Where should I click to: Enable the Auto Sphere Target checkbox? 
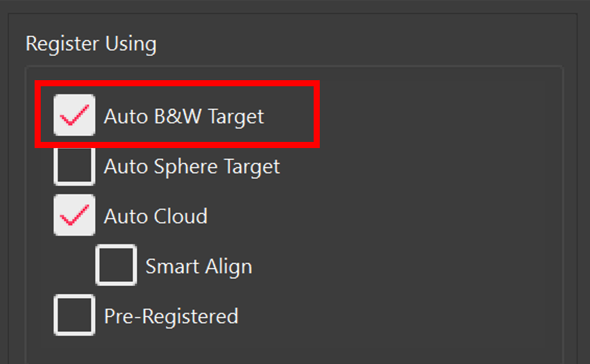point(74,166)
